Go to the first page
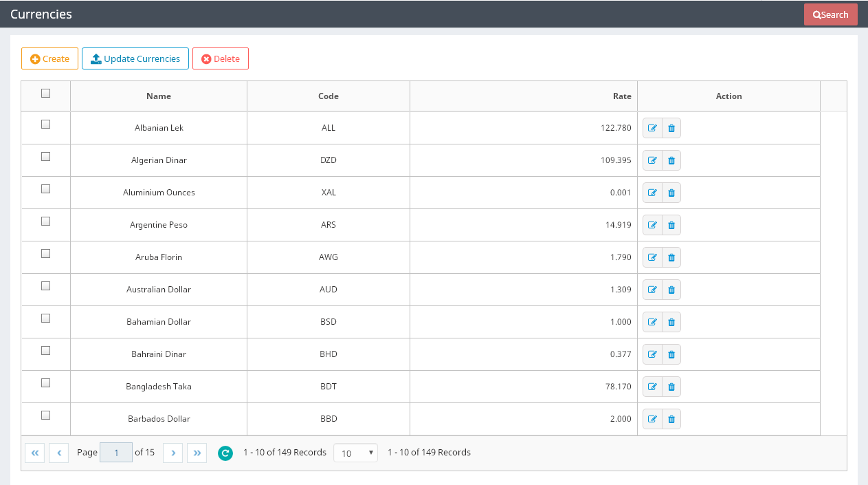This screenshot has height=485, width=868. tap(34, 453)
